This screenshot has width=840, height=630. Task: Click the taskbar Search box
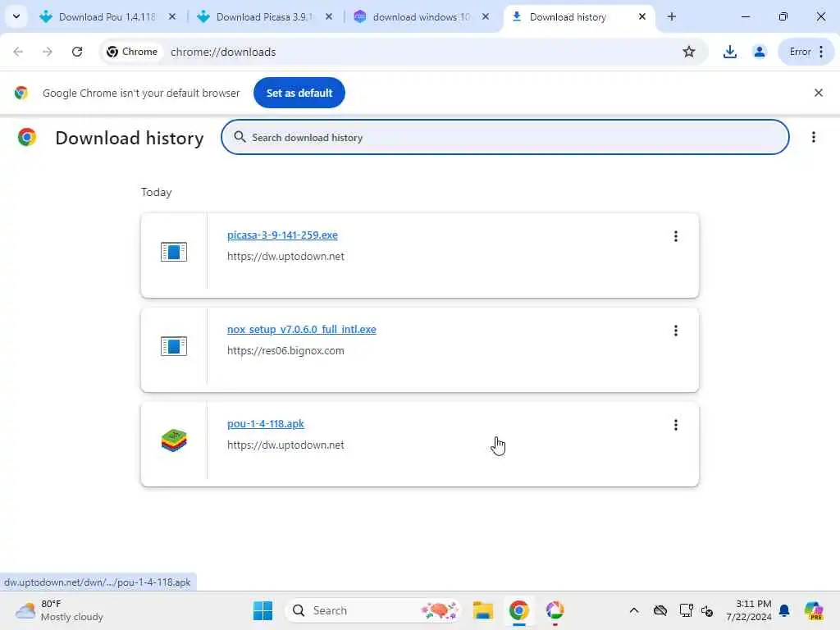[373, 610]
